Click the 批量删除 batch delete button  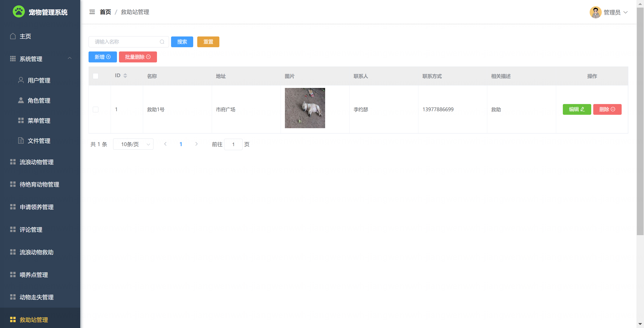click(138, 57)
